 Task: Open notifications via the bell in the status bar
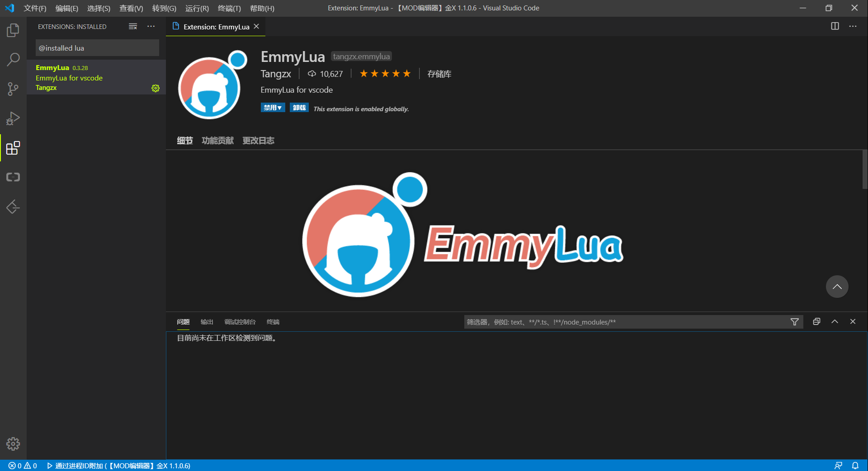click(x=855, y=466)
